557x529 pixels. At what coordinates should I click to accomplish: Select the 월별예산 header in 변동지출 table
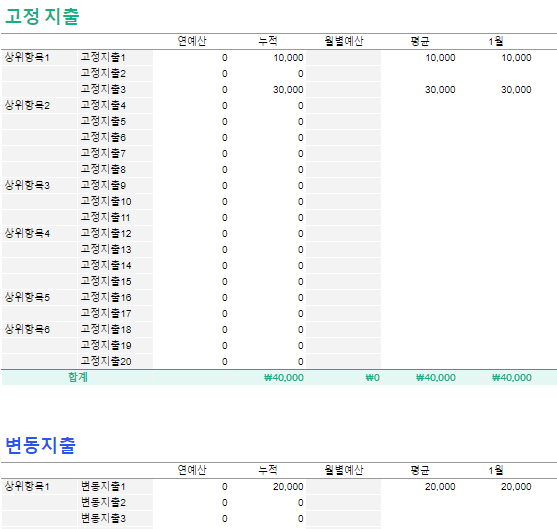(344, 470)
